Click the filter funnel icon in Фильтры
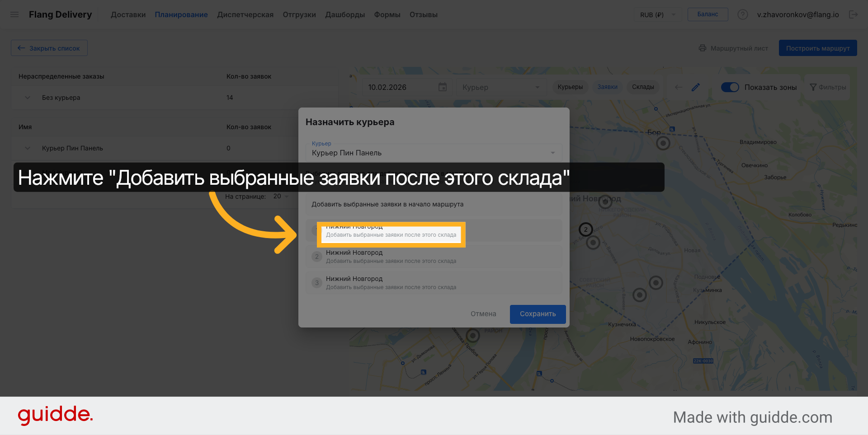The height and width of the screenshot is (435, 868). coord(814,87)
